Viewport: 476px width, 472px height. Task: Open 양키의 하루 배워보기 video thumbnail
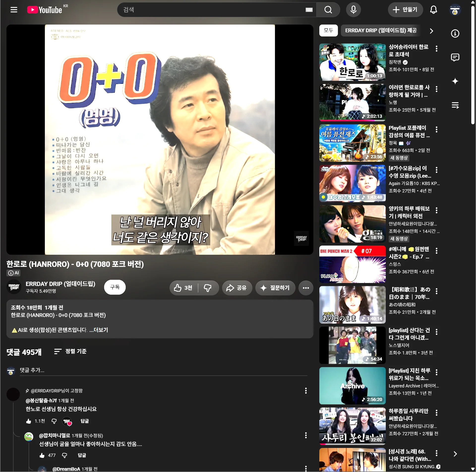(x=352, y=224)
